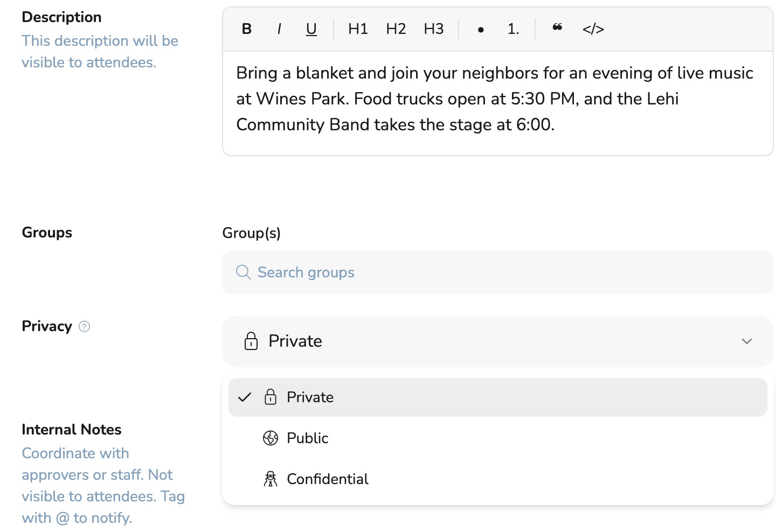Click inside the description text area
The height and width of the screenshot is (532, 776).
tap(498, 103)
